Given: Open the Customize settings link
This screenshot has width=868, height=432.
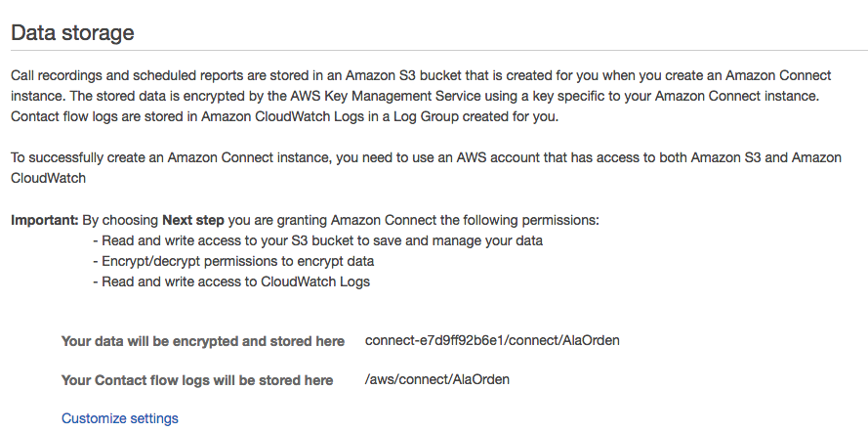Looking at the screenshot, I should pos(119,418).
